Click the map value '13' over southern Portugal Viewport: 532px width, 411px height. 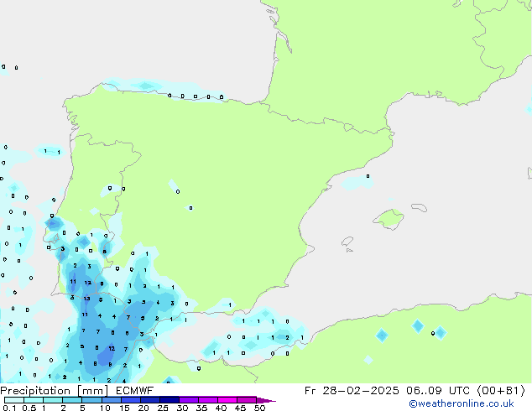click(87, 299)
